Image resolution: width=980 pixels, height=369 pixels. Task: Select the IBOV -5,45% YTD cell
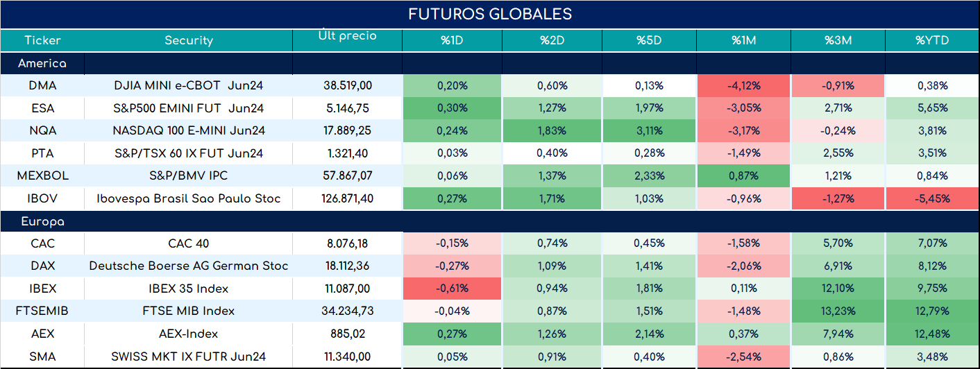pos(933,198)
